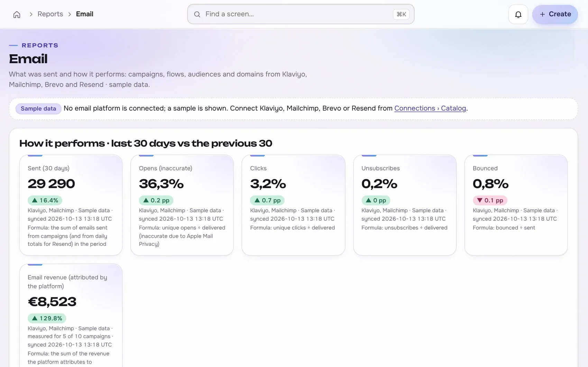Click the ⌘K shortcut badge
This screenshot has width=588, height=367.
tap(401, 14)
